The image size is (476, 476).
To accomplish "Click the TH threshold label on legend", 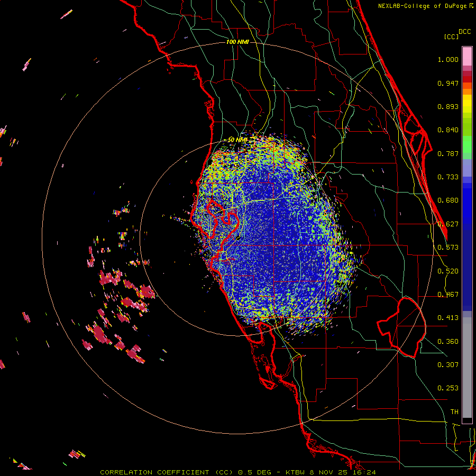I will coord(454,412).
